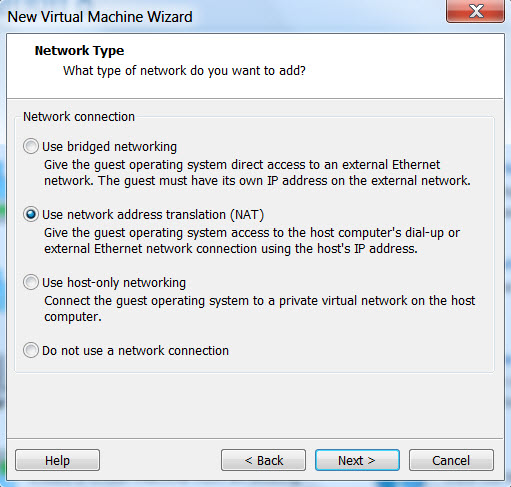Click the 'Do not use a network connection' label

click(135, 351)
